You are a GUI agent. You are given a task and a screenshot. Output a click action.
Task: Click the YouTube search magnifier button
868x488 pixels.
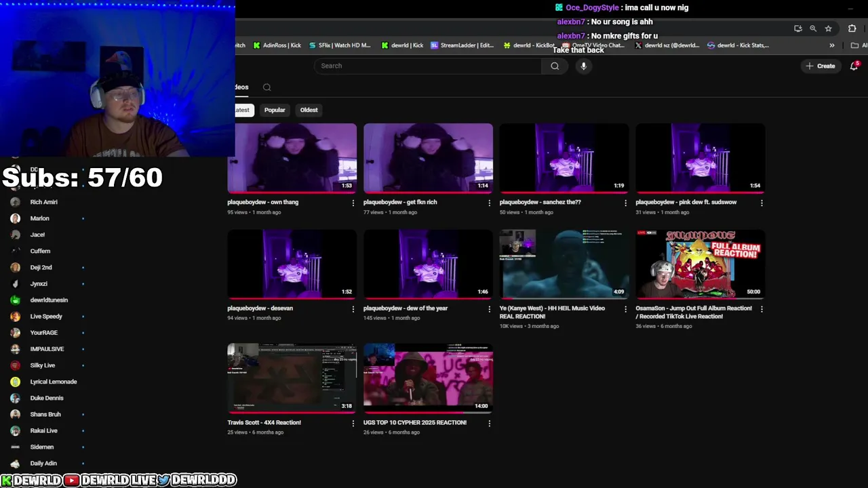(x=555, y=66)
